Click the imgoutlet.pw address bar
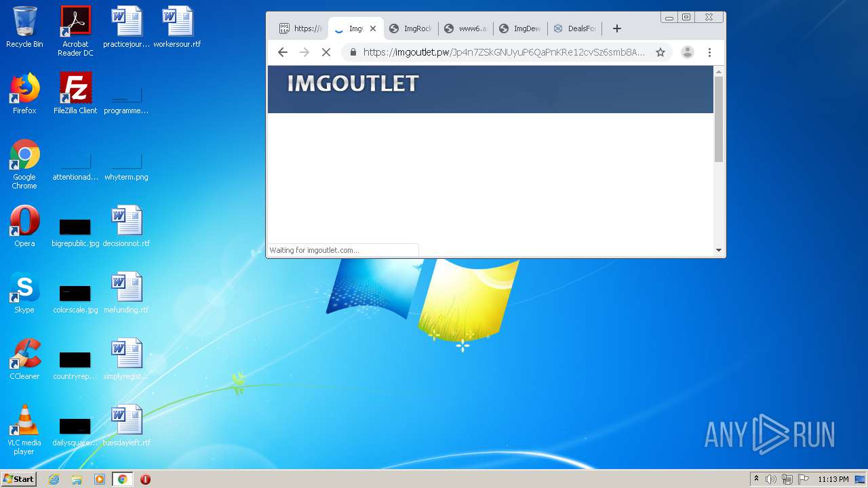The height and width of the screenshot is (488, 868). (x=504, y=52)
